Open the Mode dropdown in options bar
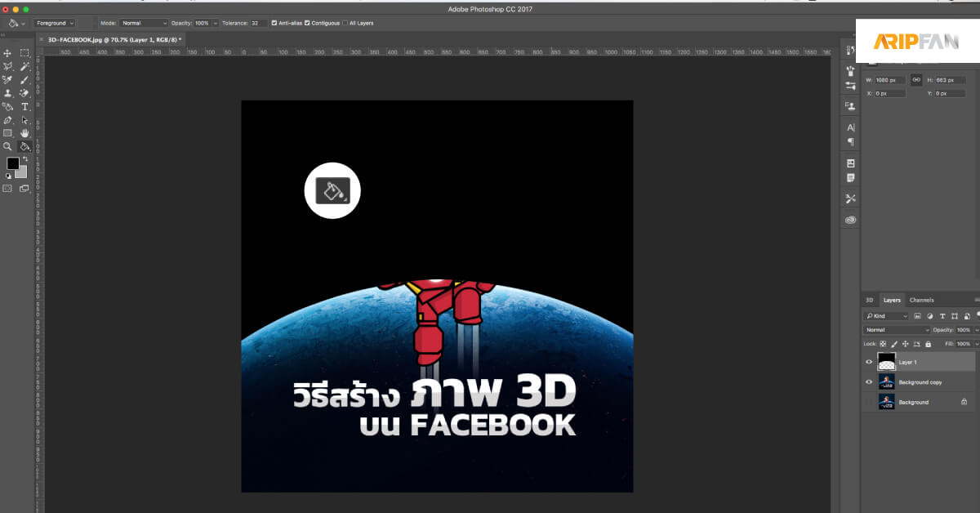 145,23
